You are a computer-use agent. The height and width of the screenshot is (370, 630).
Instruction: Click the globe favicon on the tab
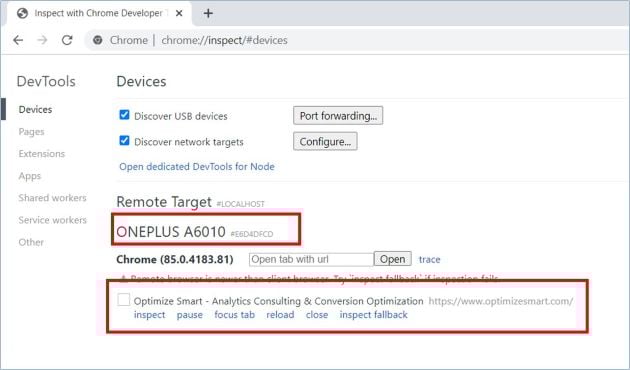click(x=22, y=13)
